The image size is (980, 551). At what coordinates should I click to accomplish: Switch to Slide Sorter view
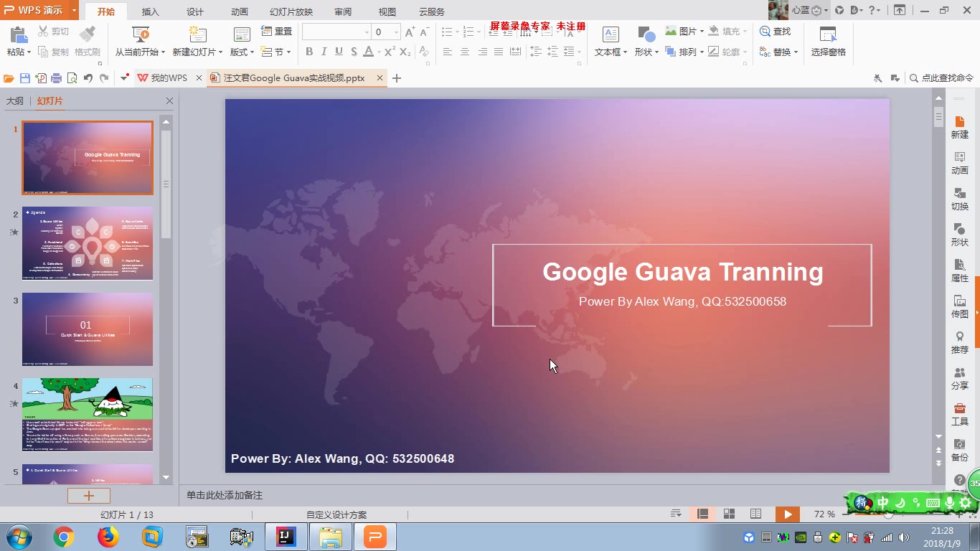click(729, 514)
